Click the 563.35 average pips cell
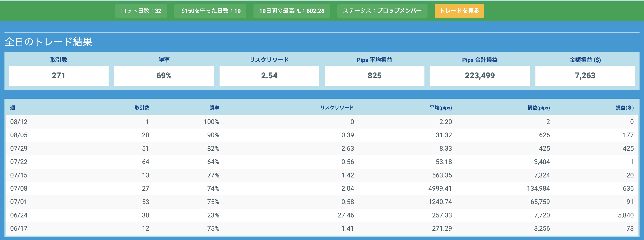644x240 pixels. tap(442, 175)
